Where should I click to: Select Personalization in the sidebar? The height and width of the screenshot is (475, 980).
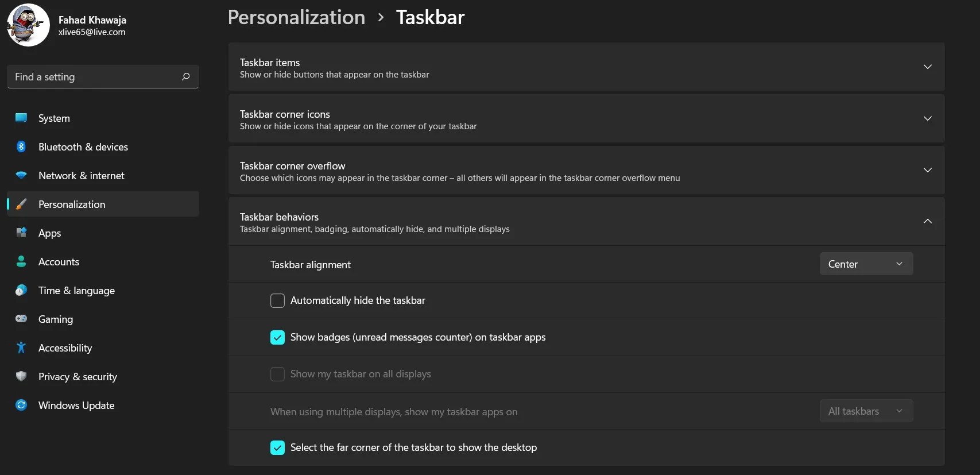(x=71, y=204)
